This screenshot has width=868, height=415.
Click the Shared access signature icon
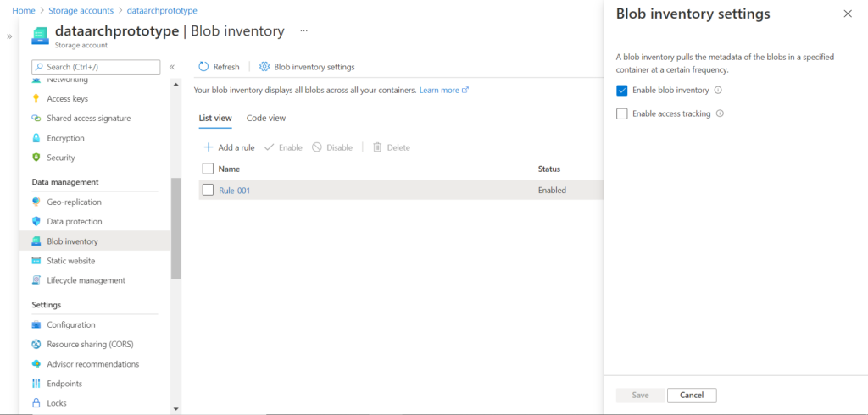pyautogui.click(x=36, y=119)
